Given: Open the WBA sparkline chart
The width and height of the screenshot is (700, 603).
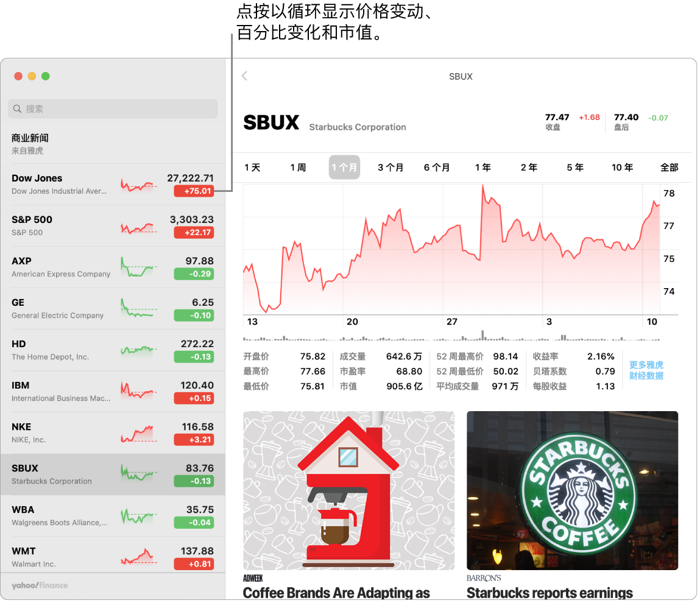Looking at the screenshot, I should click(x=139, y=517).
